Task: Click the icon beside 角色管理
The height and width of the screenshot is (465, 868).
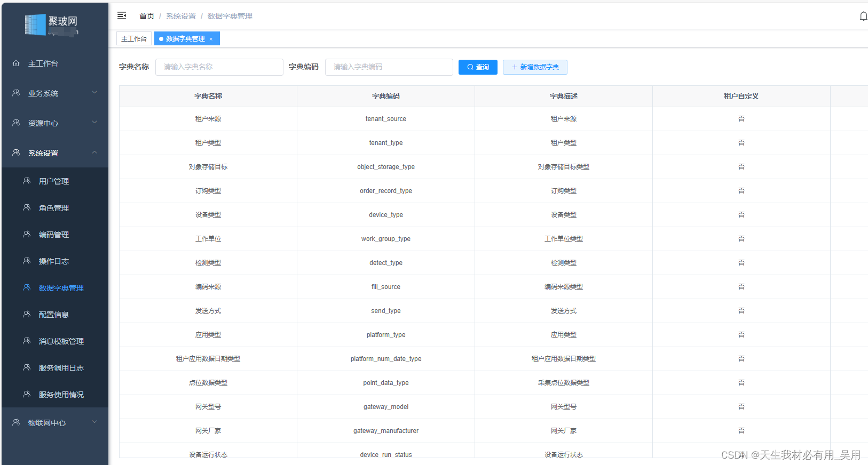Action: (x=27, y=207)
